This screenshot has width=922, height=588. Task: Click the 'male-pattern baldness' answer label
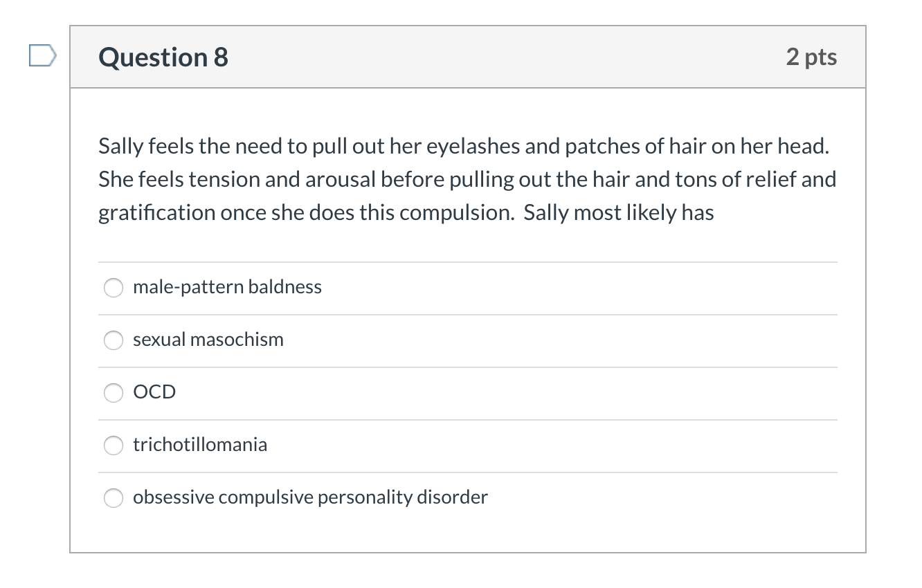click(227, 287)
